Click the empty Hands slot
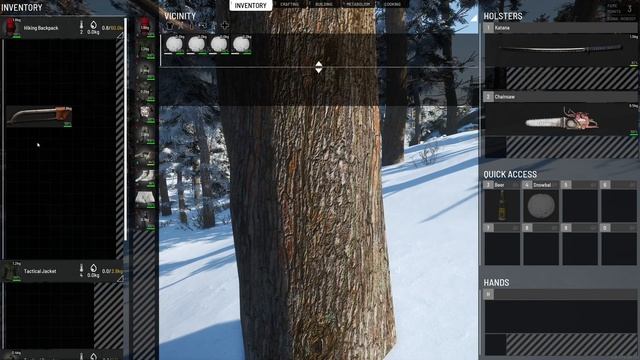The height and width of the screenshot is (360, 640). click(x=561, y=316)
